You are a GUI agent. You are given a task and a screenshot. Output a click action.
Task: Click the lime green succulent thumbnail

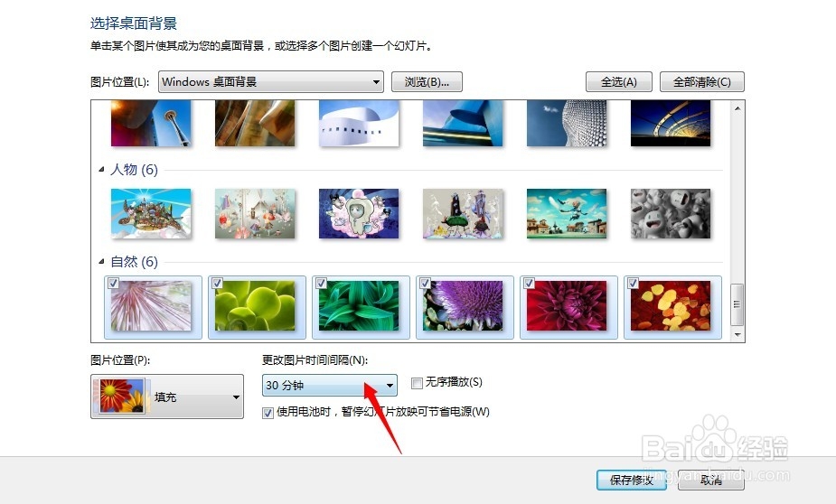(x=255, y=306)
